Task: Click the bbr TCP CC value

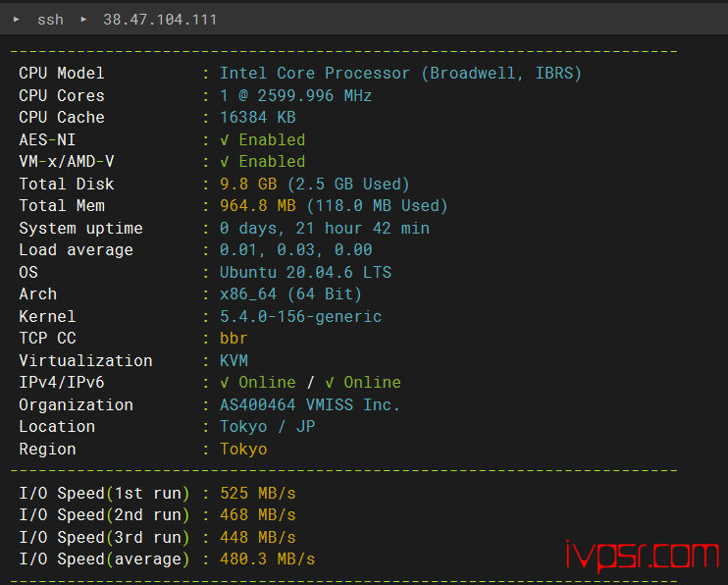Action: (x=234, y=339)
